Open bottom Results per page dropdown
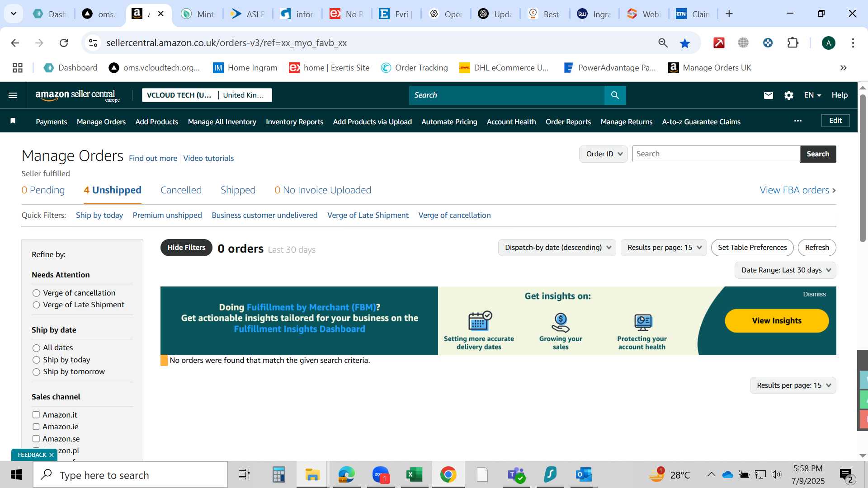Viewport: 868px width, 488px height. coord(793,385)
